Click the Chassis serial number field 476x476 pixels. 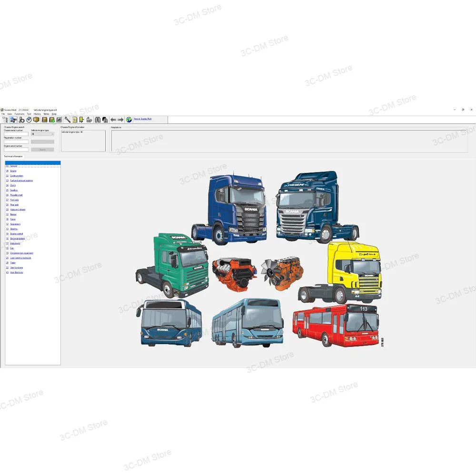(x=16, y=134)
